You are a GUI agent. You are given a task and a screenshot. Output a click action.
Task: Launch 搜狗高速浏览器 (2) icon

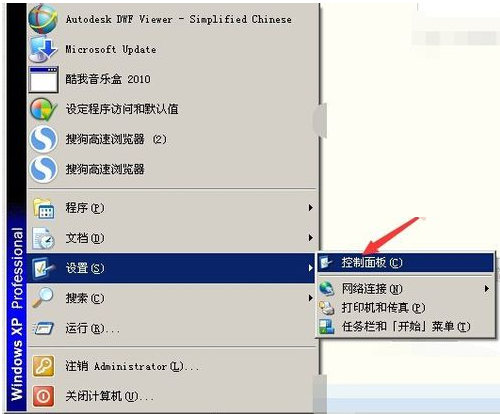43,139
